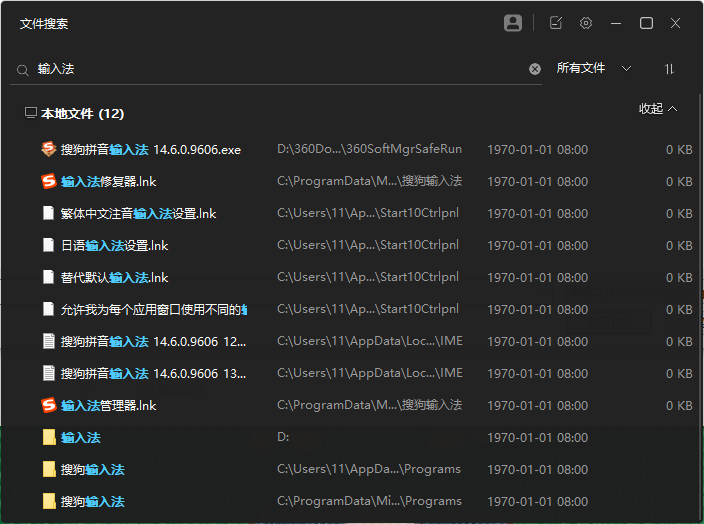Viewport: 704px width, 524px height.
Task: Click the Sogou exe installer icon
Action: click(48, 149)
